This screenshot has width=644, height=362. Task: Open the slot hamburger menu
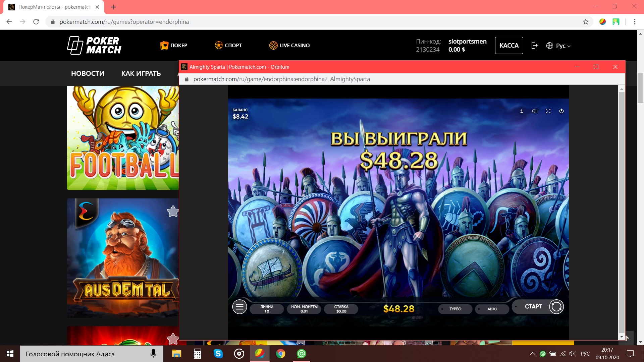(x=239, y=307)
